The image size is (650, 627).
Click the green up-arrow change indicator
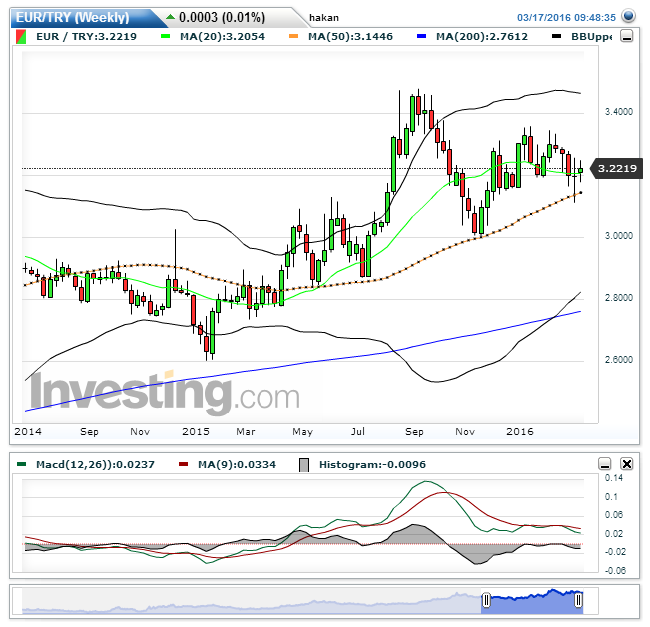(x=170, y=17)
